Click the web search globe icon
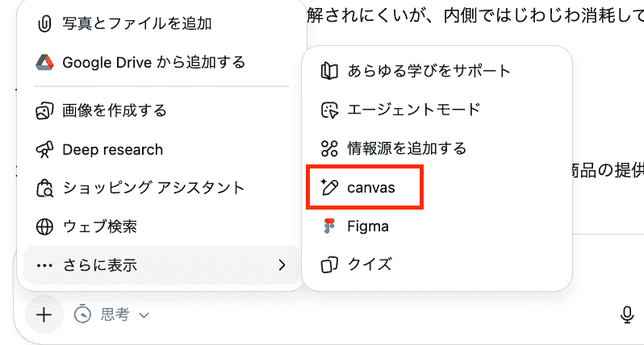 [45, 227]
